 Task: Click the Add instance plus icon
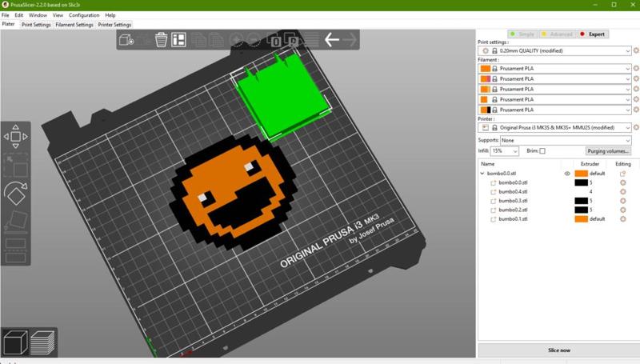pos(236,40)
